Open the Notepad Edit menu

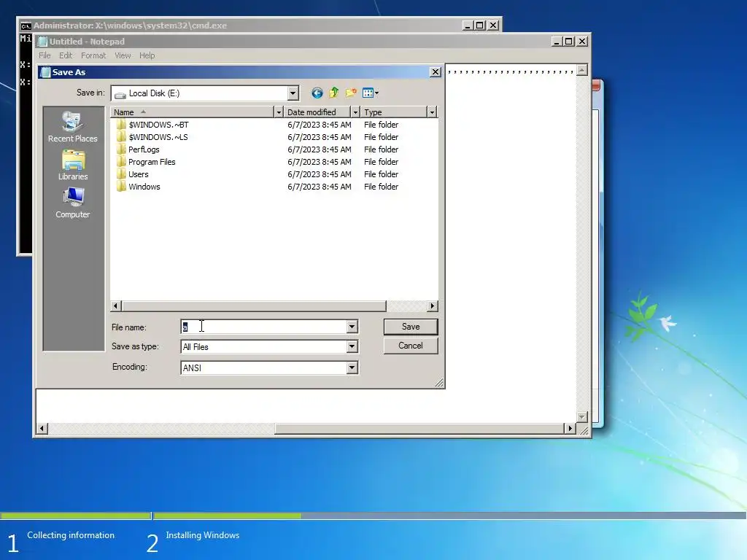click(66, 55)
